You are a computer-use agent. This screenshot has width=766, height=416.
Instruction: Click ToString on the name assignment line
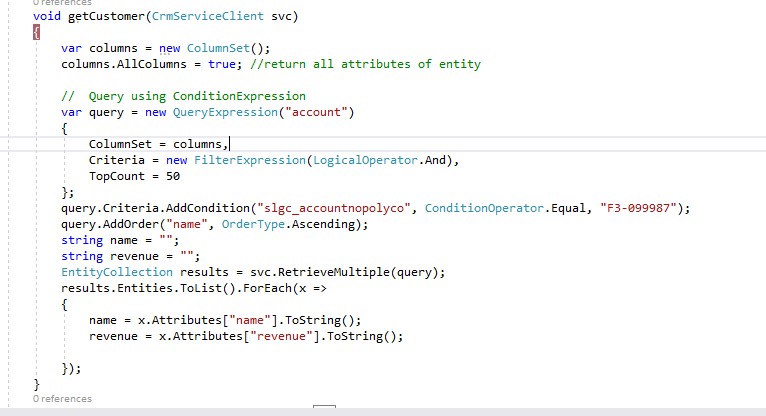(313, 320)
